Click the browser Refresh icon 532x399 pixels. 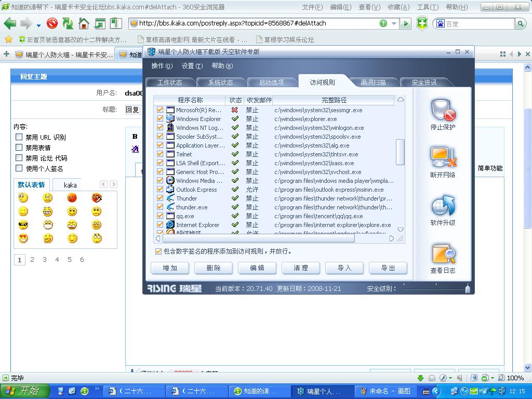point(68,23)
